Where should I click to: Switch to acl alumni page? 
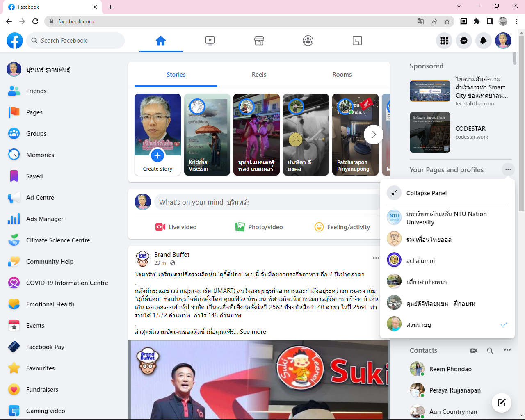coord(447,261)
